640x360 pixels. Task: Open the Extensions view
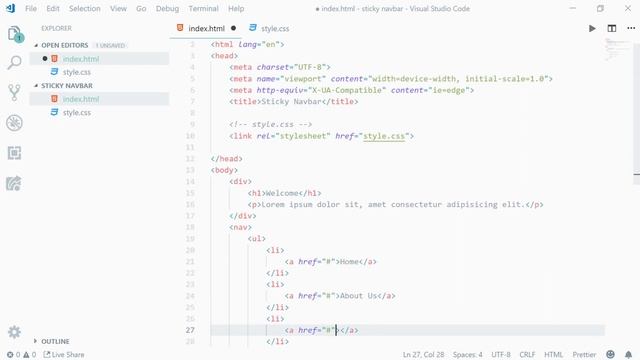coord(15,153)
